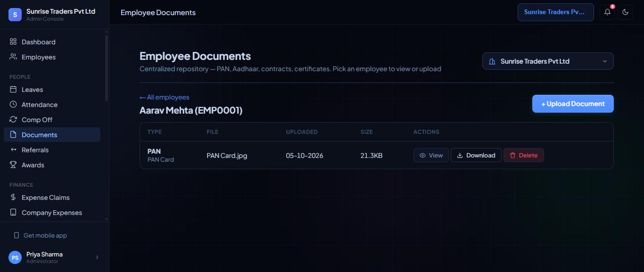644x272 pixels.
Task: Toggle dark mode moon icon
Action: (625, 12)
